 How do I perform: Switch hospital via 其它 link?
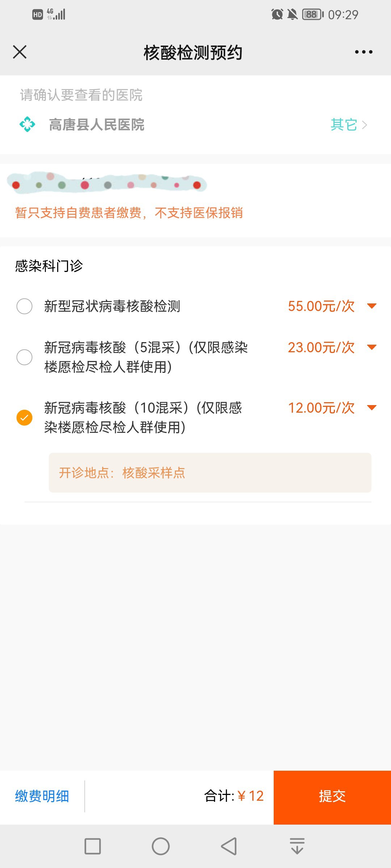click(x=348, y=125)
